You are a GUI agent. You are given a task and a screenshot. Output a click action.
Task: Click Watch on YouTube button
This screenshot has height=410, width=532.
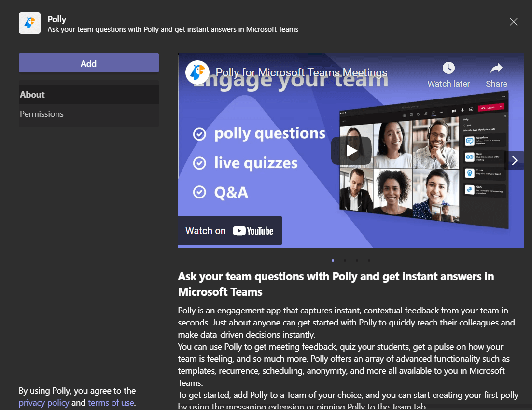(230, 231)
